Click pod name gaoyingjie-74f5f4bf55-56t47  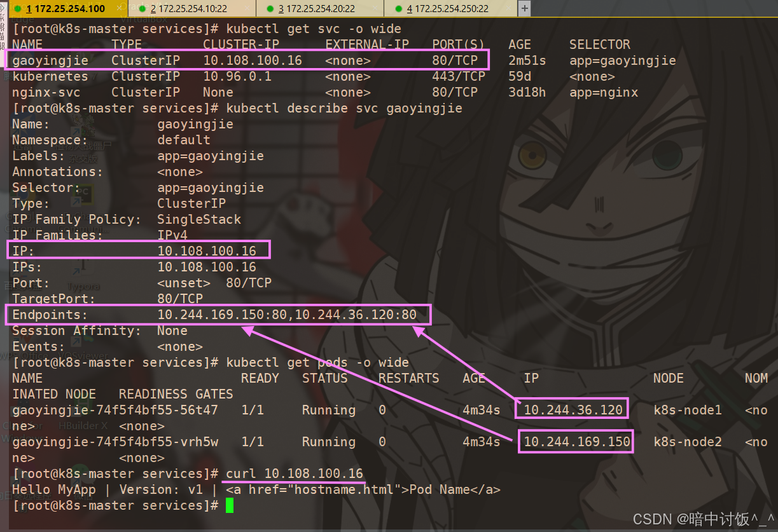click(115, 410)
